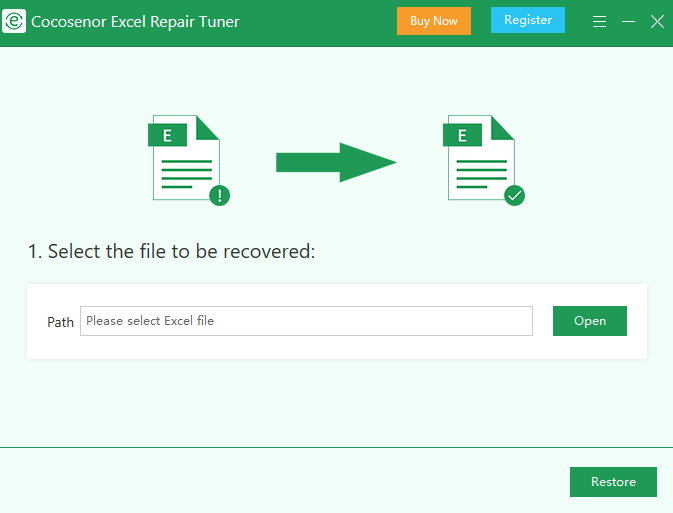Click the Buy Now button
673x513 pixels.
[x=434, y=21]
